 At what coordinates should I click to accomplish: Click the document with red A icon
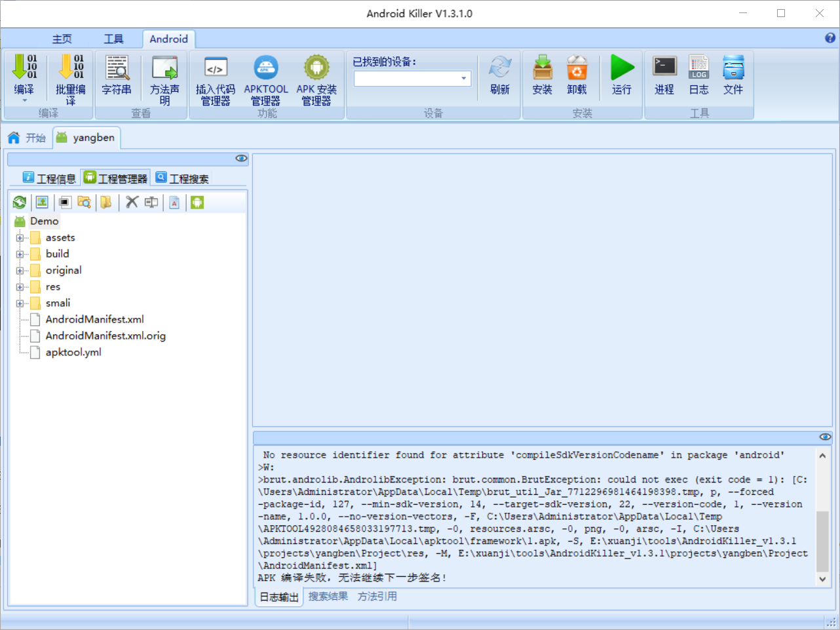click(174, 202)
